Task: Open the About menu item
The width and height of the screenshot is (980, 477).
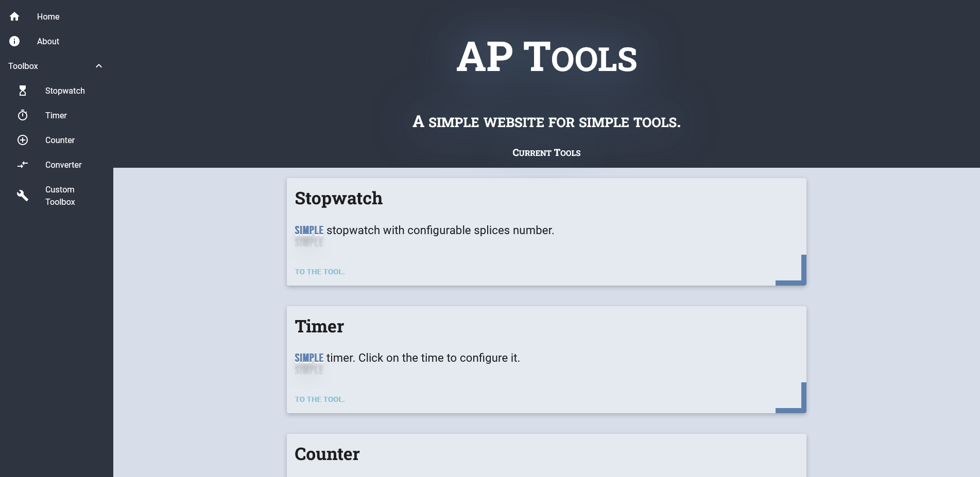Action: (57, 41)
